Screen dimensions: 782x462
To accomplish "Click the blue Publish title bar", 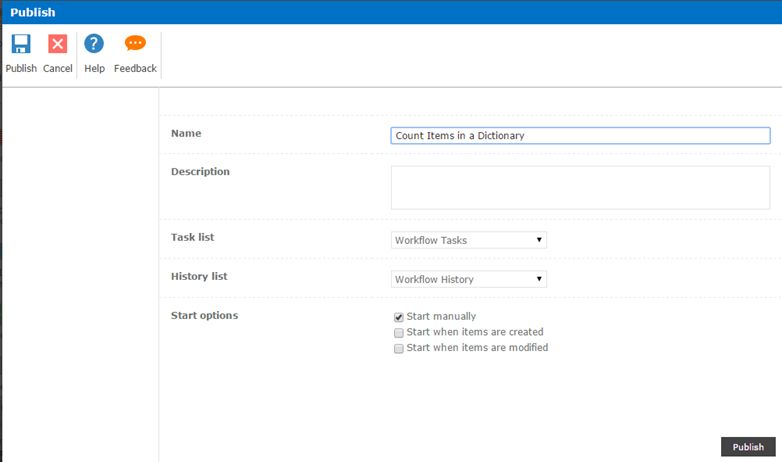I will coord(390,12).
